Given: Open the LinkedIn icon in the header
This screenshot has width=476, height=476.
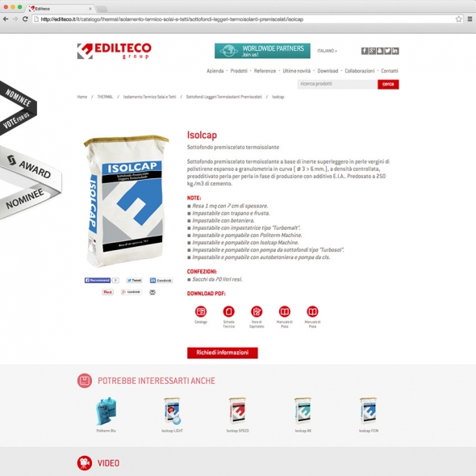Looking at the screenshot, I should coord(395,51).
